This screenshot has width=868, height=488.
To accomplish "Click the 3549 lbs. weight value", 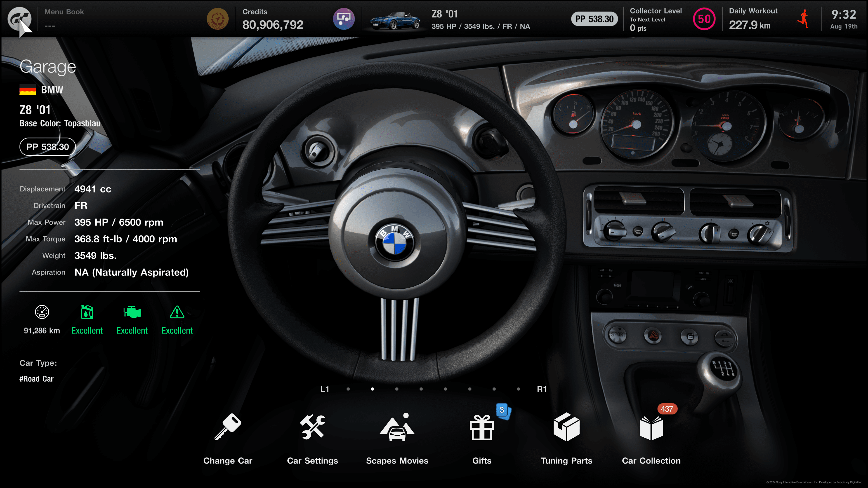I will (95, 256).
